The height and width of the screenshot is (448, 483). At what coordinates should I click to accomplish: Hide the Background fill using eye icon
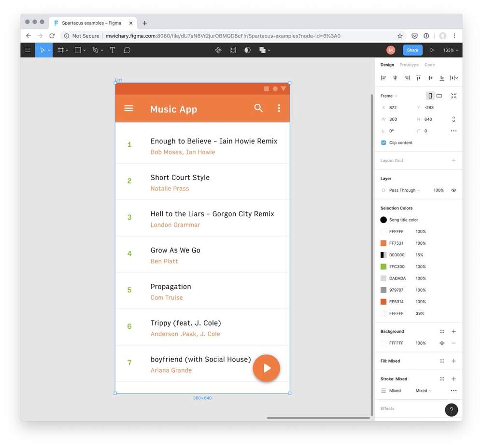[442, 343]
